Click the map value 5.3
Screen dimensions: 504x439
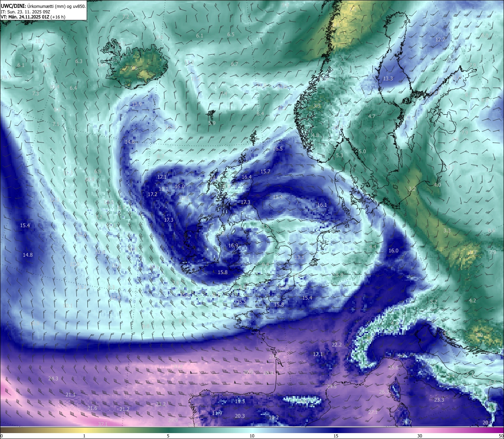tap(339, 156)
